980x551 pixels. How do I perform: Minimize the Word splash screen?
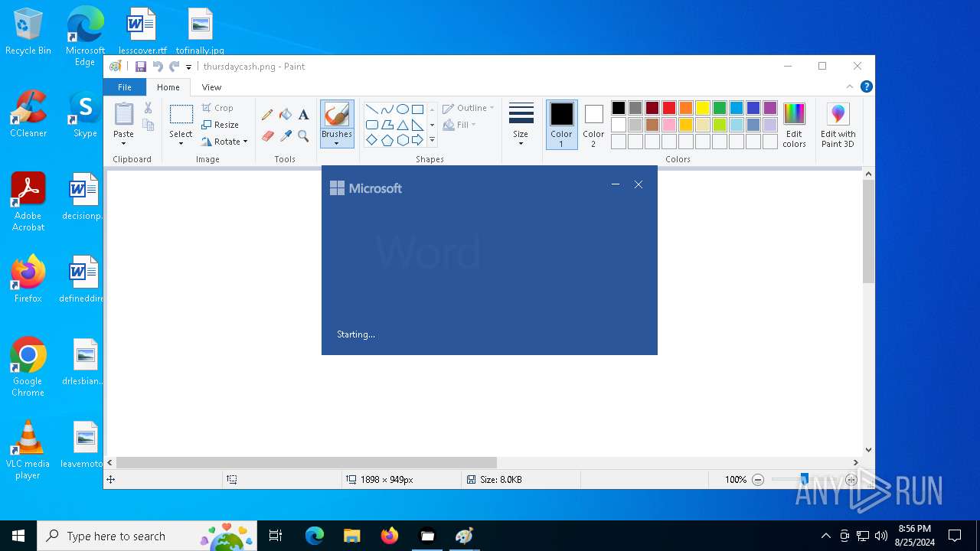pos(616,184)
